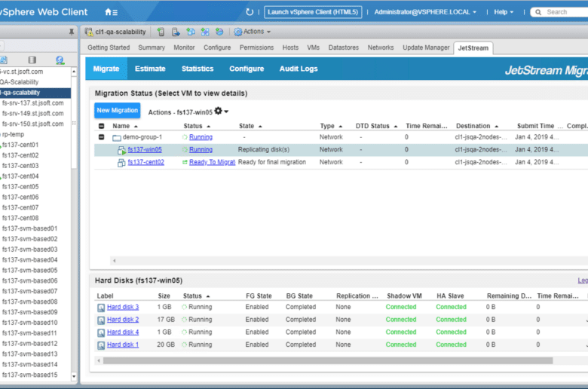The width and height of the screenshot is (588, 389).
Task: Open the Administrator@VSPHERE.LOCAL user dropdown
Action: [x=425, y=12]
